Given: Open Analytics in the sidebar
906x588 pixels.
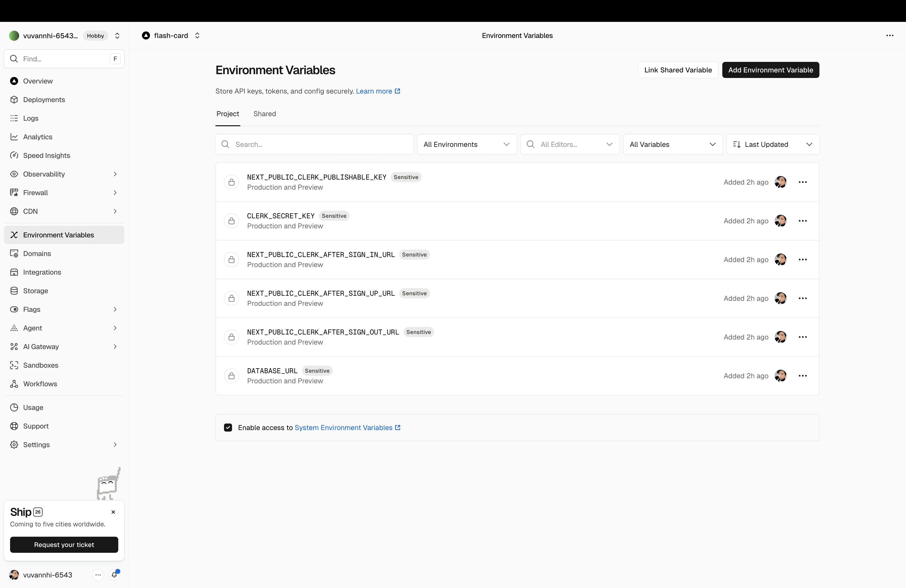Looking at the screenshot, I should tap(64, 137).
